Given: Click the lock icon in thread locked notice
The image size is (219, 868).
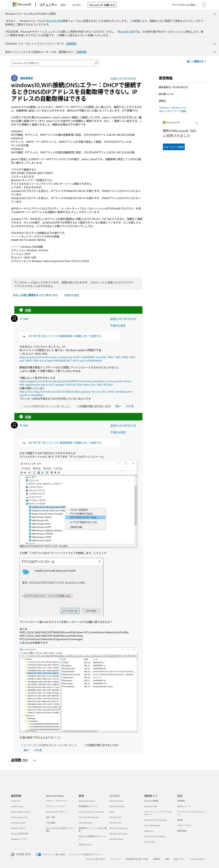Looking at the screenshot, I should point(16,282).
